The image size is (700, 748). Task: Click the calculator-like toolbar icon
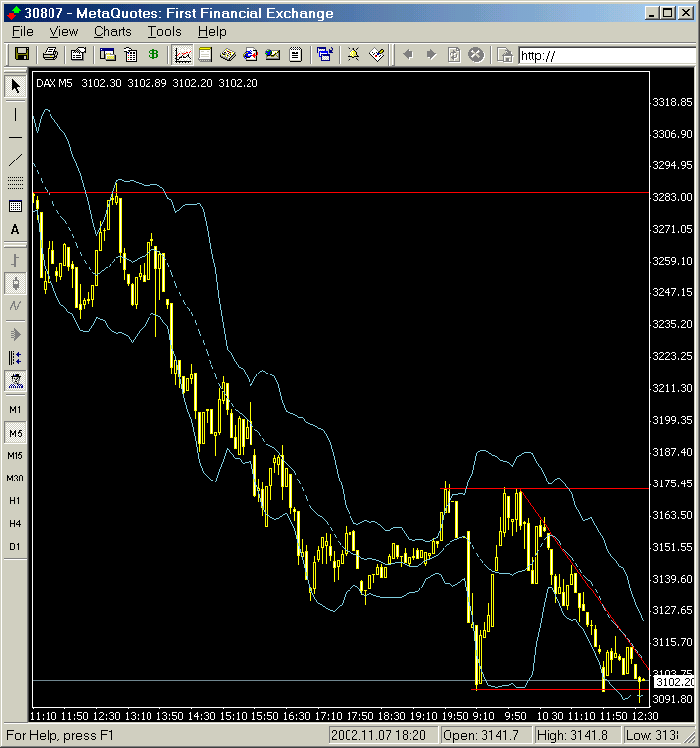228,54
